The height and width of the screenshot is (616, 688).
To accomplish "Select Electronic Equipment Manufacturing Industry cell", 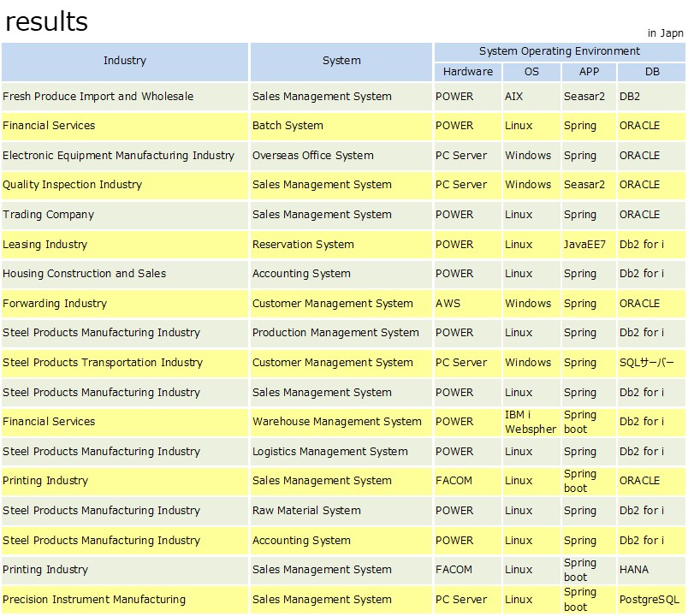I will click(125, 156).
